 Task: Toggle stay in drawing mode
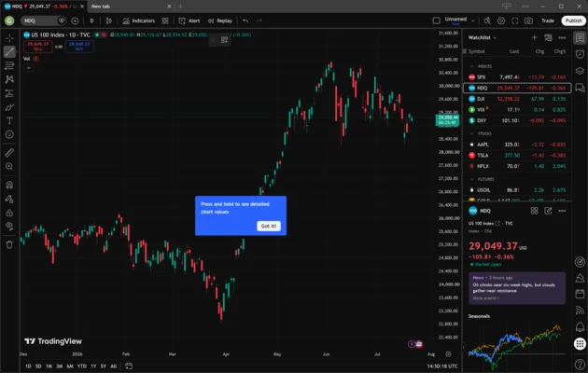click(9, 199)
